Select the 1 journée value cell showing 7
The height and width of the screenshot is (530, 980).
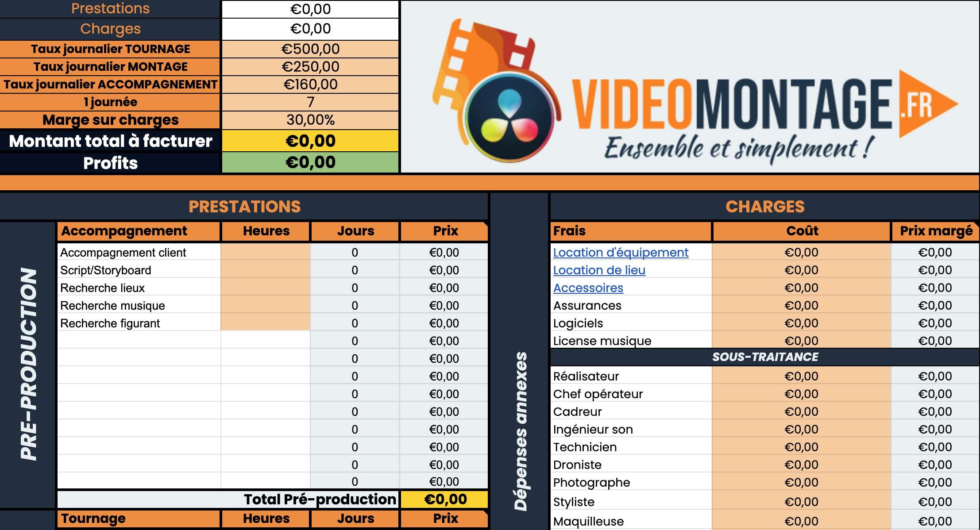tap(310, 102)
